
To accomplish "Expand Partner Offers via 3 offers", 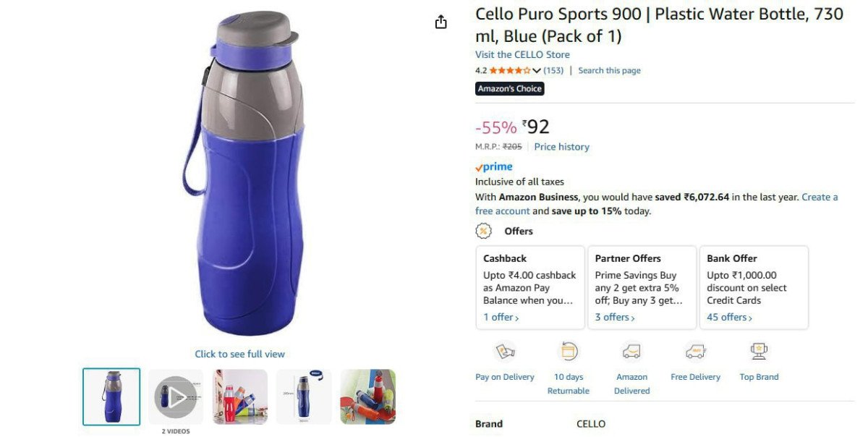I will pos(612,317).
